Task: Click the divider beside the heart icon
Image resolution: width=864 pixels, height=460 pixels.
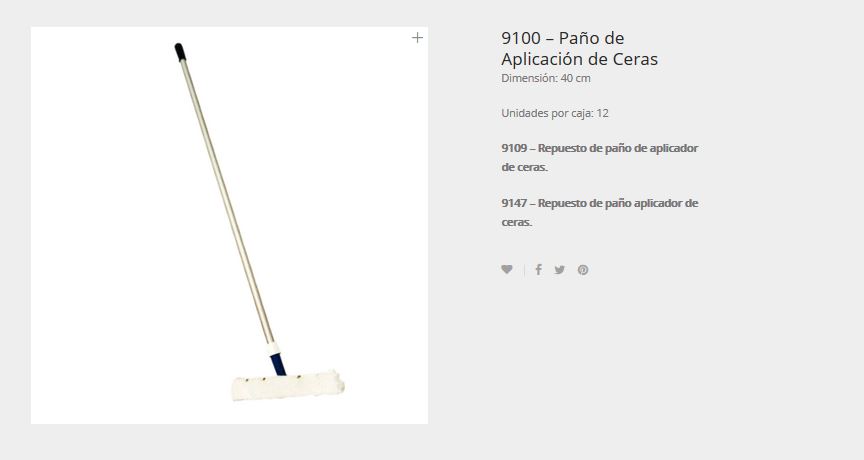Action: point(524,270)
